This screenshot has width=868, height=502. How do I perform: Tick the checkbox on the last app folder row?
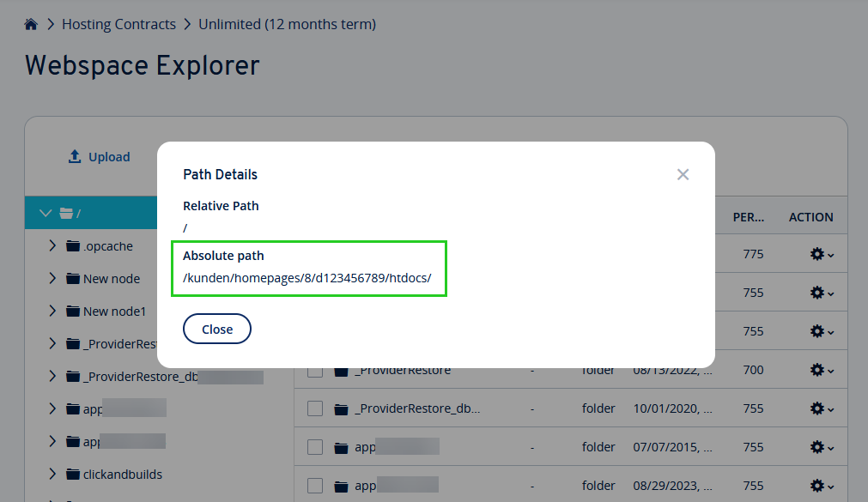(x=314, y=485)
